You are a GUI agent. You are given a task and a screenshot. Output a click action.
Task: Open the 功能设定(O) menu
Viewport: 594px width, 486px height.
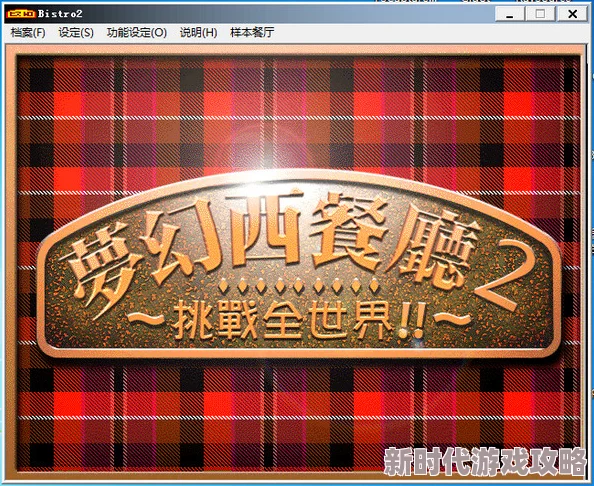[x=137, y=33]
